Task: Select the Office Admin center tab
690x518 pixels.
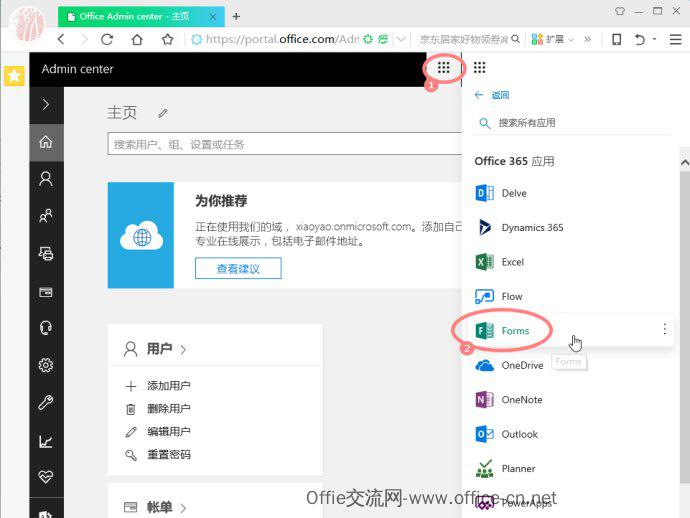Action: pyautogui.click(x=141, y=16)
